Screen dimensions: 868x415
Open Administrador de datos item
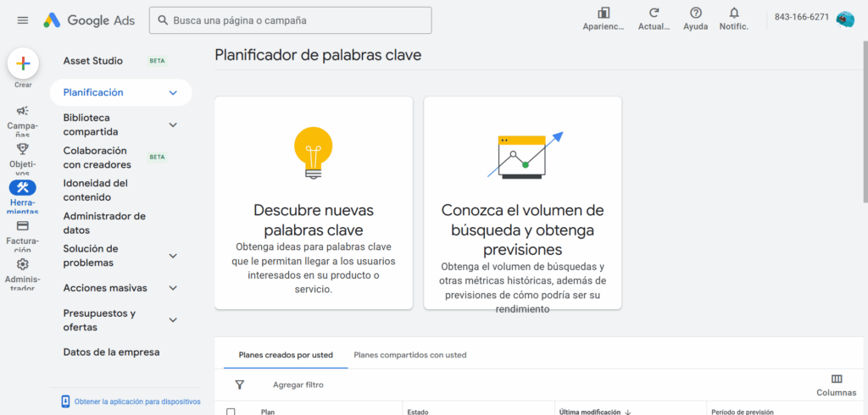[104, 223]
